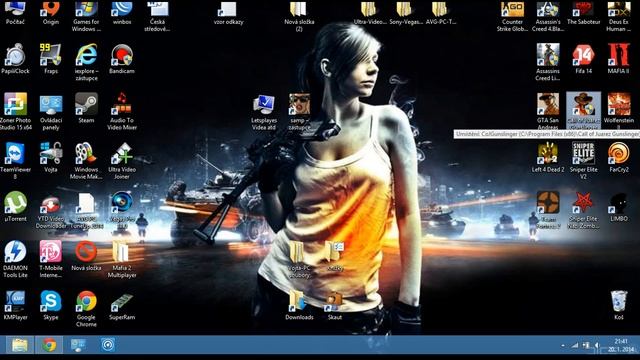Viewport: 640px width, 360px height.
Task: Open GTA San Andreas shortcut
Action: (548, 111)
